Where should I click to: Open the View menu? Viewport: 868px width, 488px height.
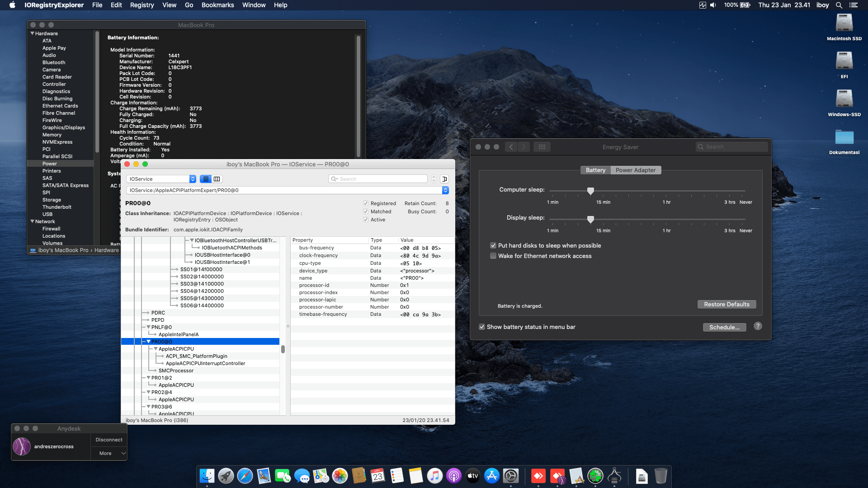click(x=169, y=5)
